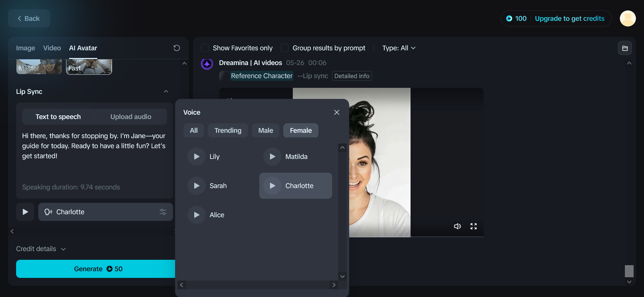The height and width of the screenshot is (297, 644).
Task: Select the Master mode thumbnail
Action: click(x=39, y=67)
